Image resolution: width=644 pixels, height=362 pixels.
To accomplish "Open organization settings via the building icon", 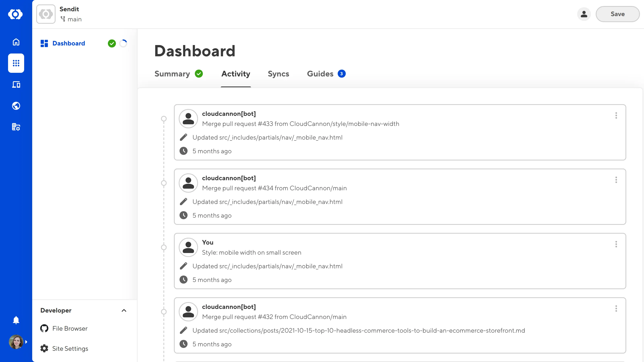I will [16, 127].
